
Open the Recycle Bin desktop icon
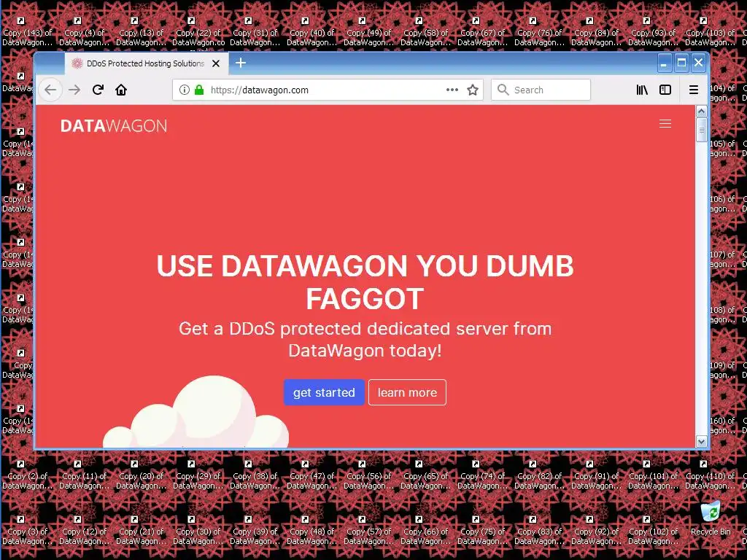(711, 519)
